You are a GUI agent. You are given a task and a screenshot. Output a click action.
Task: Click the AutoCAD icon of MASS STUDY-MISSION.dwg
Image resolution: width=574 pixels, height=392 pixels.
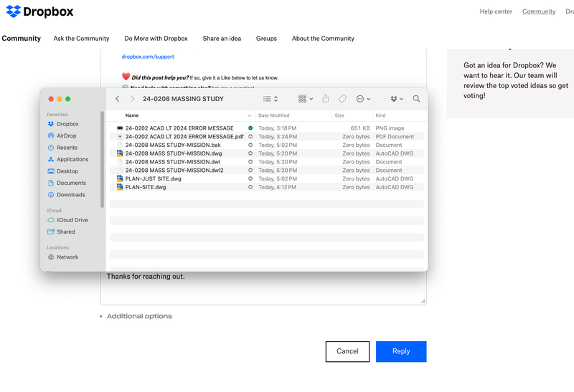(120, 153)
